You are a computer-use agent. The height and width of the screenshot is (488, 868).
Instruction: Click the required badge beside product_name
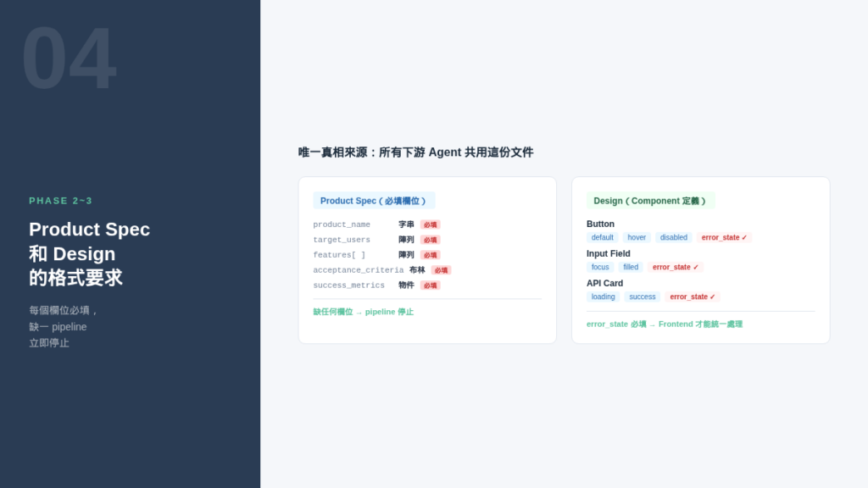(x=430, y=225)
